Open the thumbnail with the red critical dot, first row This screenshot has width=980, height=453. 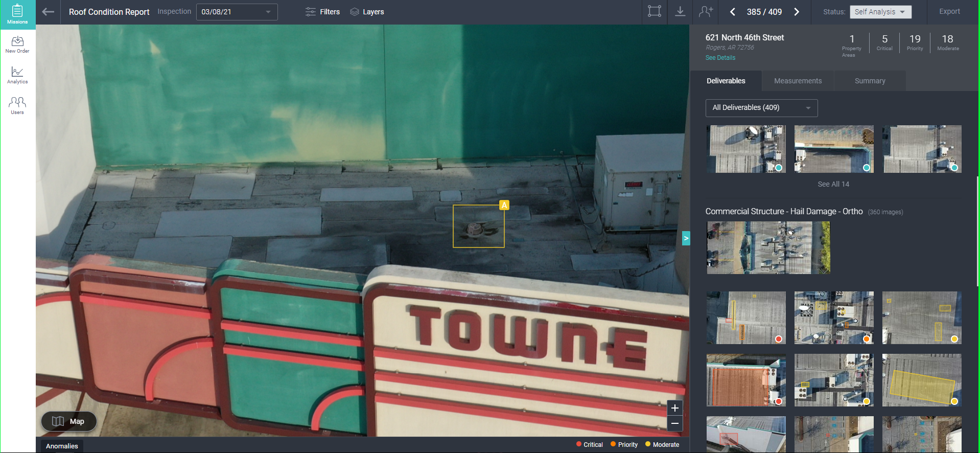point(746,318)
